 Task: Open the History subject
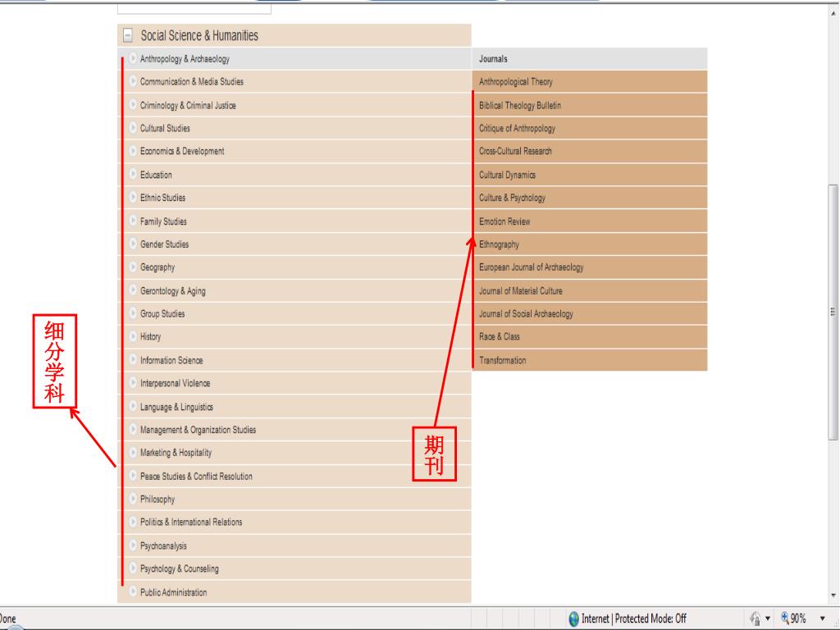coord(151,337)
